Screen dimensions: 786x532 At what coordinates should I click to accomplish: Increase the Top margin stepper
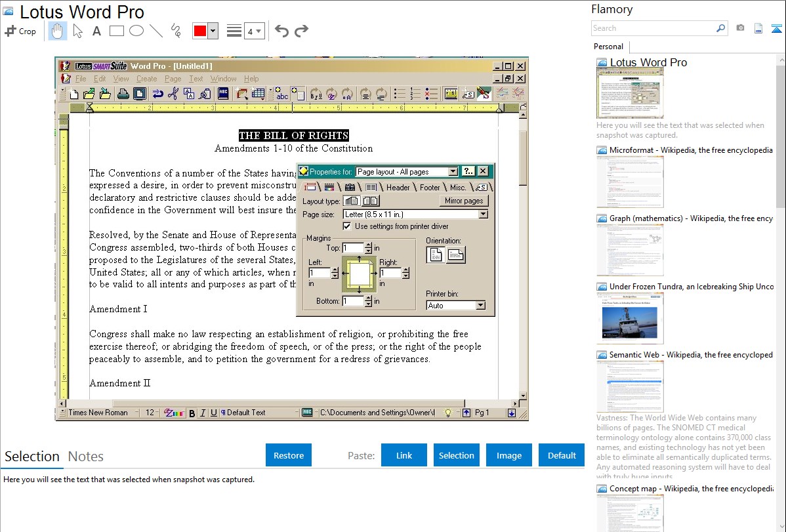[369, 245]
